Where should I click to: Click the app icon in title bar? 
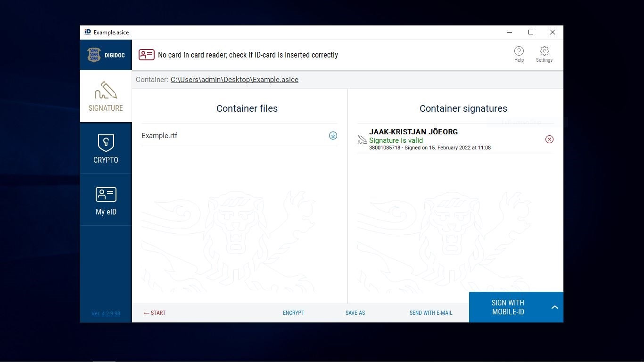pyautogui.click(x=88, y=32)
